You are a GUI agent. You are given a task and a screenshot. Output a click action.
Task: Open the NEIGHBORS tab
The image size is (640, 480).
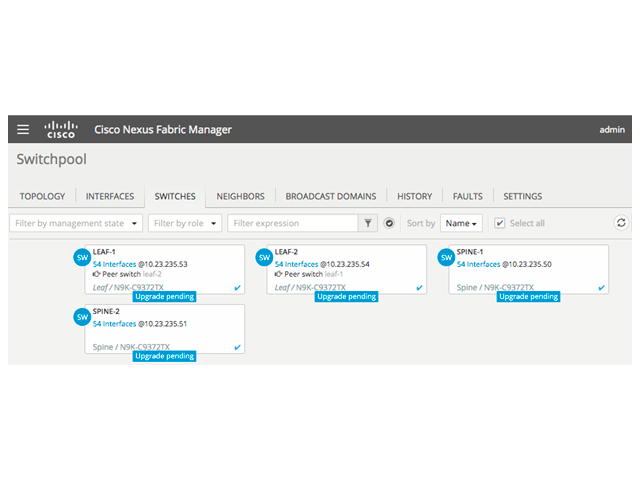point(240,196)
